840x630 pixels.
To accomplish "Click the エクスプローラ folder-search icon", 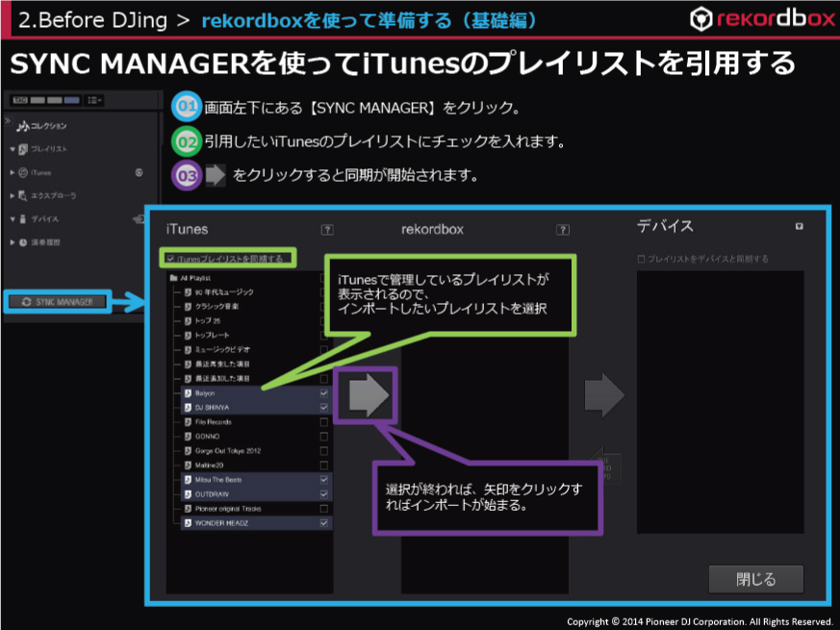I will [23, 195].
